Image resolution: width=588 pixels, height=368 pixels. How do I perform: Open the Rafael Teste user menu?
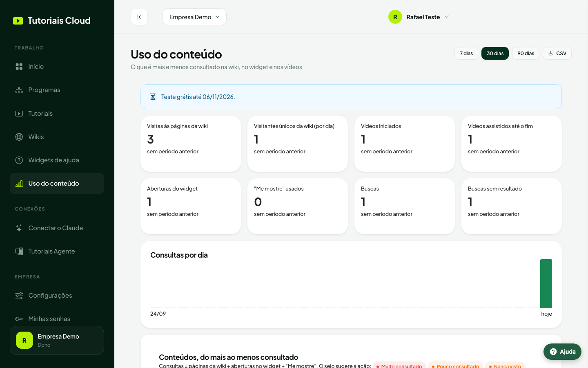(419, 17)
